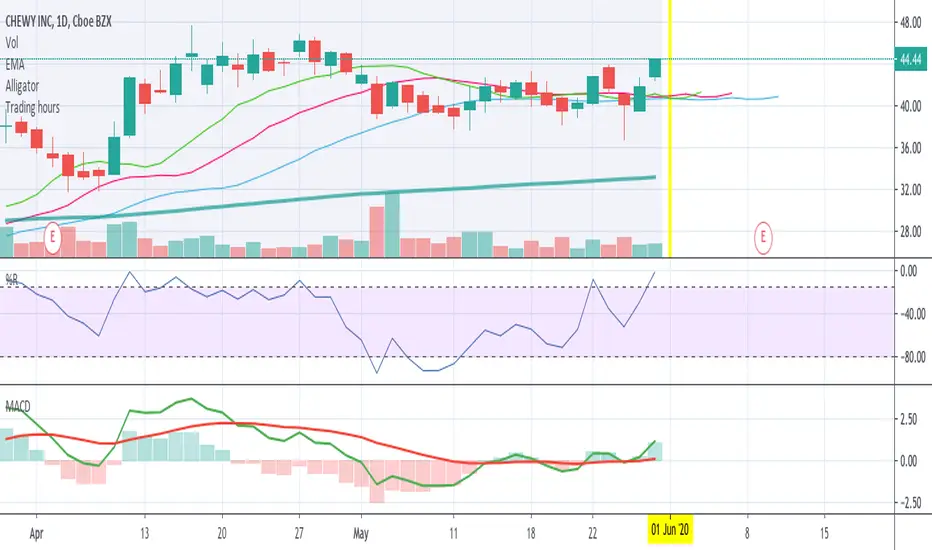The height and width of the screenshot is (550, 932).
Task: Click the -2.50 level on MACD axis
Action: 911,503
